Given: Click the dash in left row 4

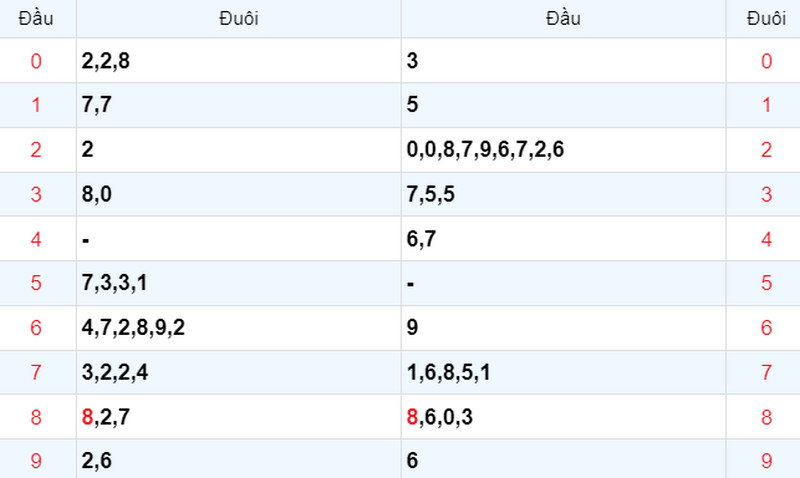Looking at the screenshot, I should [x=86, y=239].
